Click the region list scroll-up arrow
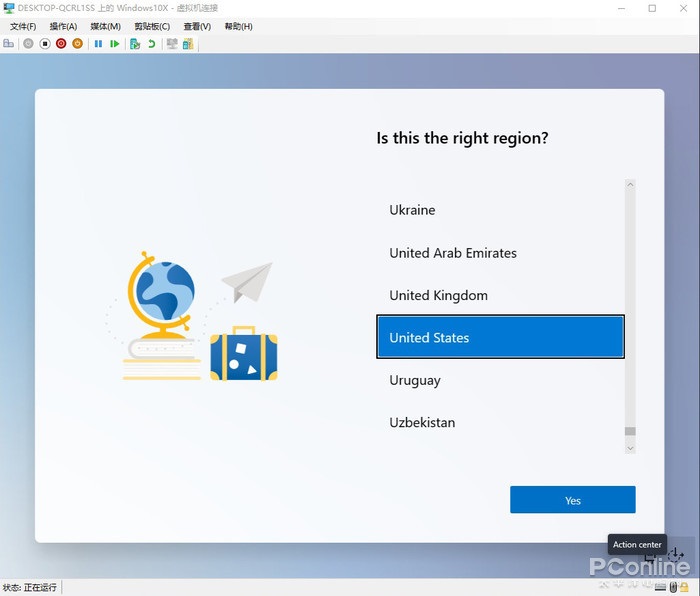The image size is (700, 596). tap(630, 184)
